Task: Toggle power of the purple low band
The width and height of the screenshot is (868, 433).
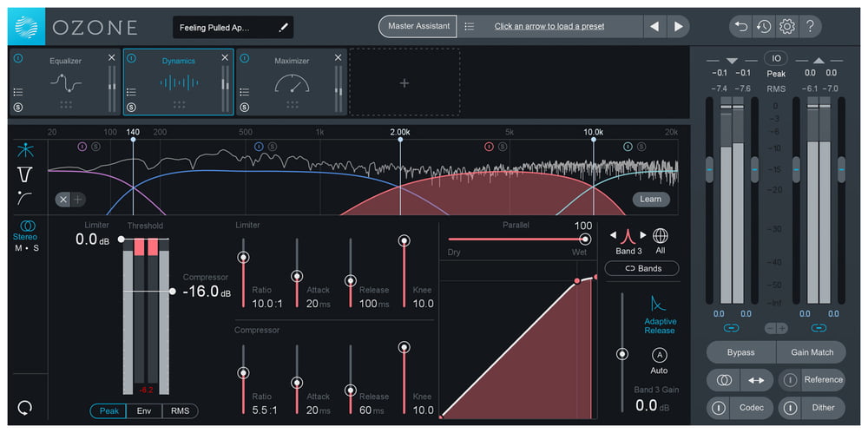Action: coord(82,147)
